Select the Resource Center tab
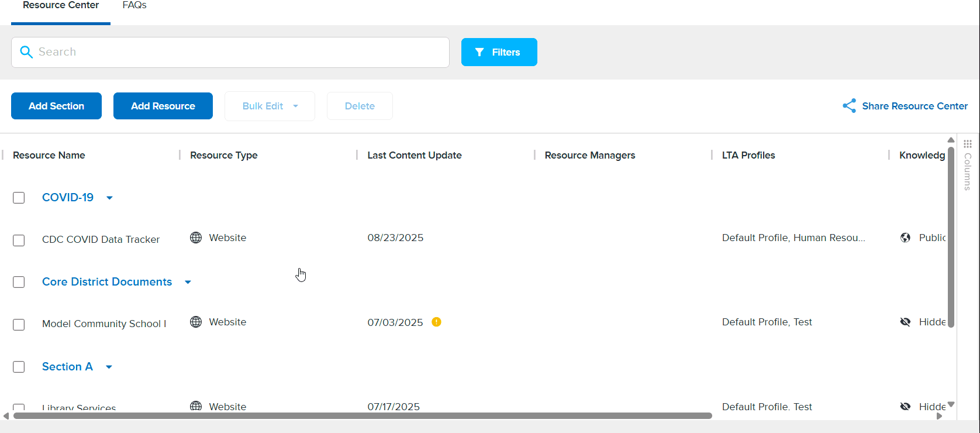The image size is (980, 433). [x=61, y=6]
